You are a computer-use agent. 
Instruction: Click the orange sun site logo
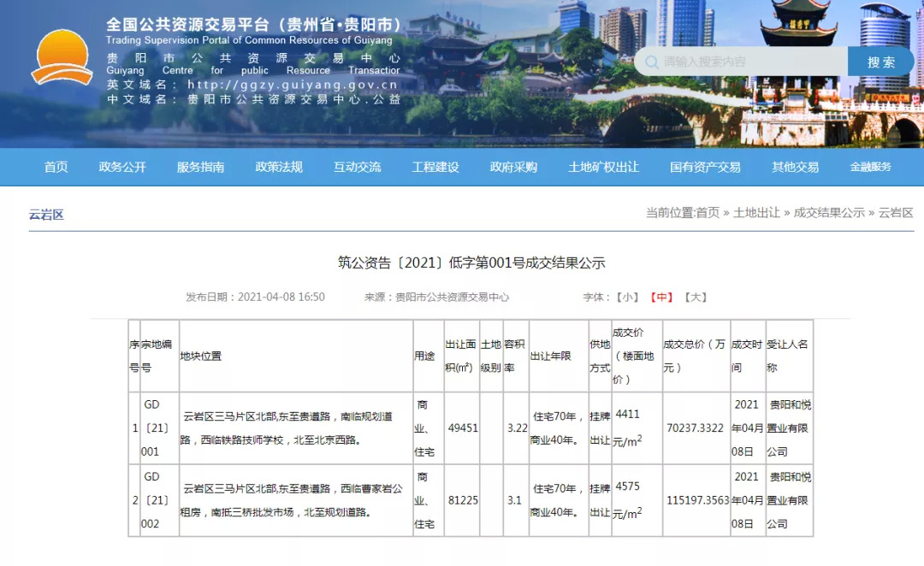(x=62, y=57)
